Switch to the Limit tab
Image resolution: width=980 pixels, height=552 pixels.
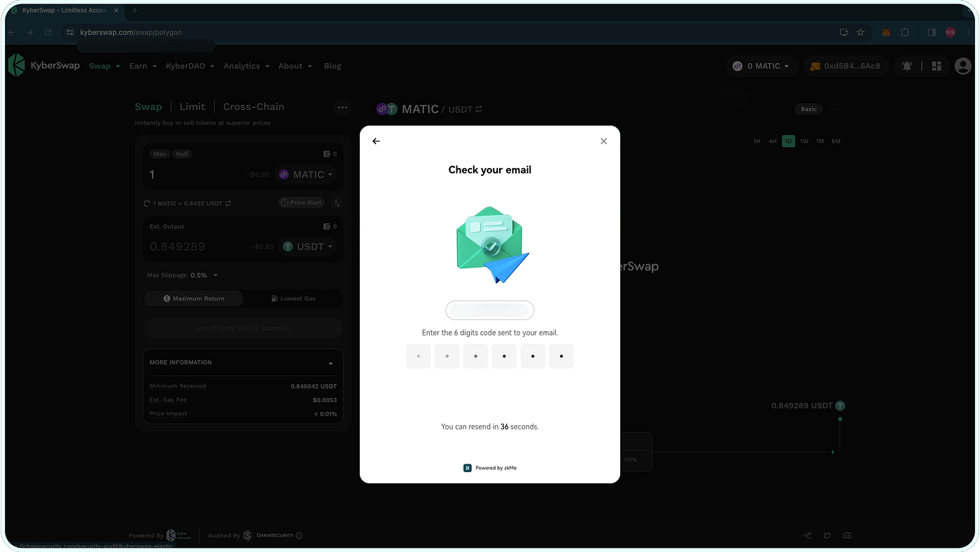click(x=192, y=106)
